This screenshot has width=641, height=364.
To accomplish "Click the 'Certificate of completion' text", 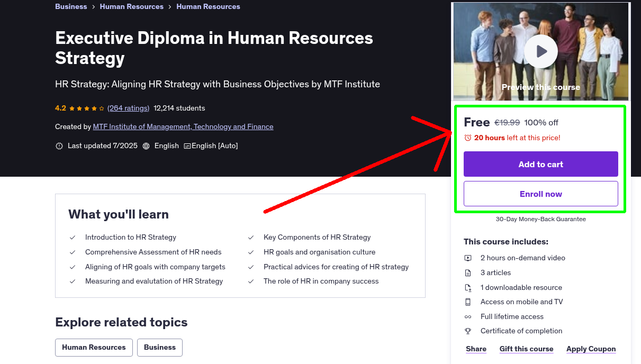I will [x=521, y=331].
